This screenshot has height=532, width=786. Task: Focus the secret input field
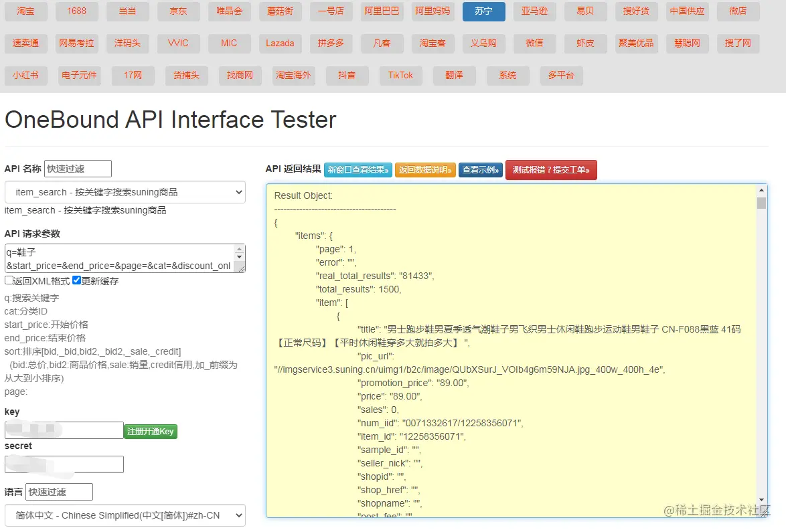coord(64,464)
